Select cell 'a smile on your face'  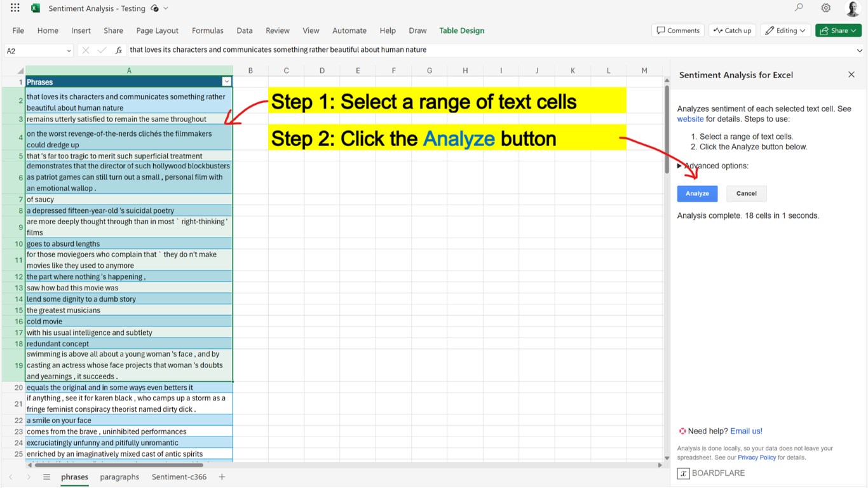(x=129, y=421)
